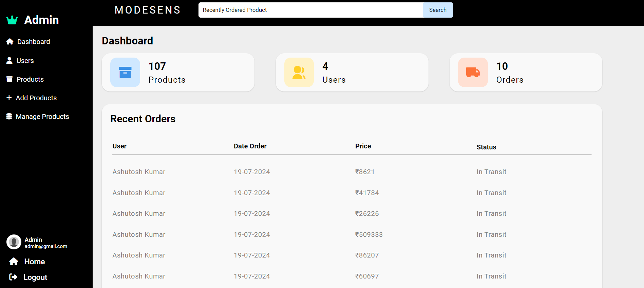Viewport: 644px width, 288px height.
Task: Click the Status column header
Action: pyautogui.click(x=486, y=147)
